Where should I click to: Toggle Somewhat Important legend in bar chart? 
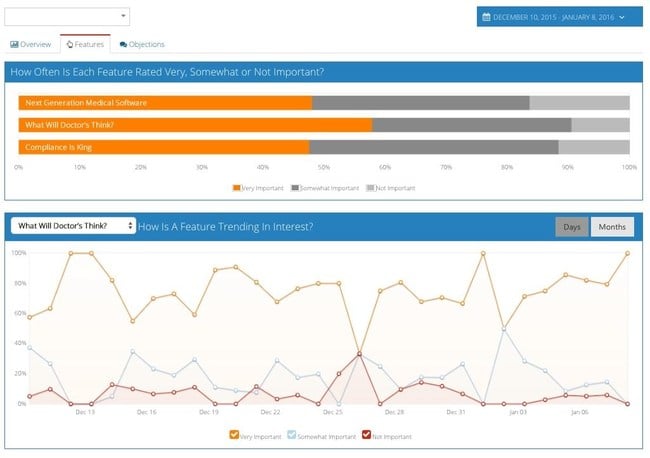coord(325,188)
